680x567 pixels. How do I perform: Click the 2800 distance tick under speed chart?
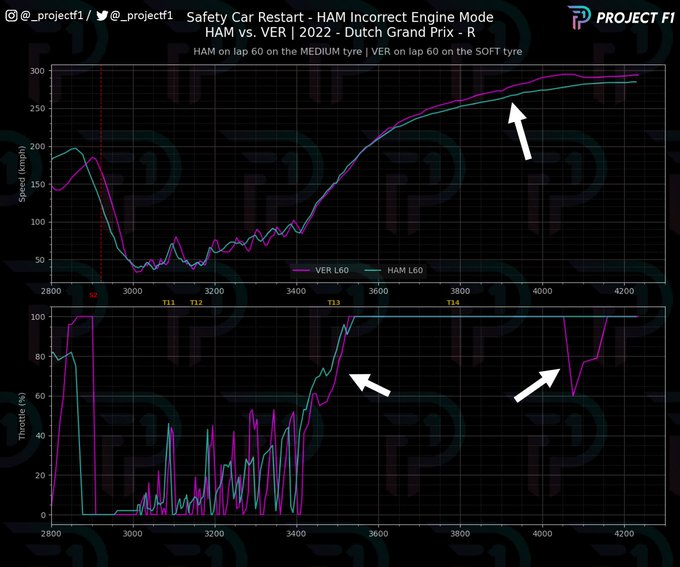click(x=51, y=291)
